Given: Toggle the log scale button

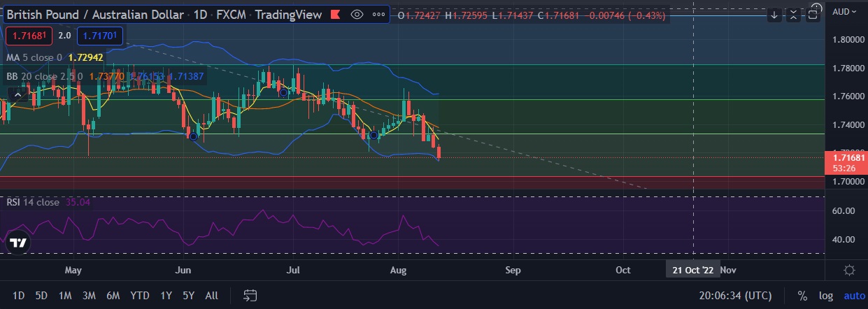Looking at the screenshot, I should click(825, 296).
